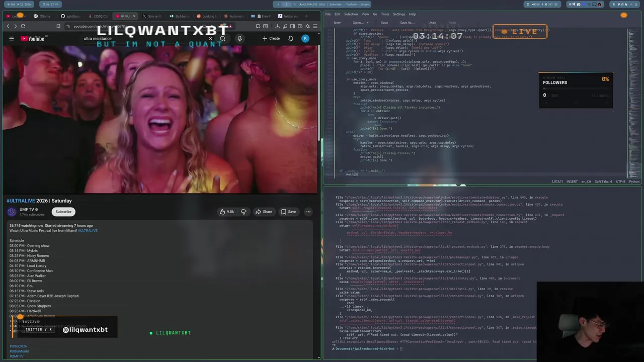Like the video with 9.8k likes
The height and width of the screenshot is (362, 644).
[226, 212]
